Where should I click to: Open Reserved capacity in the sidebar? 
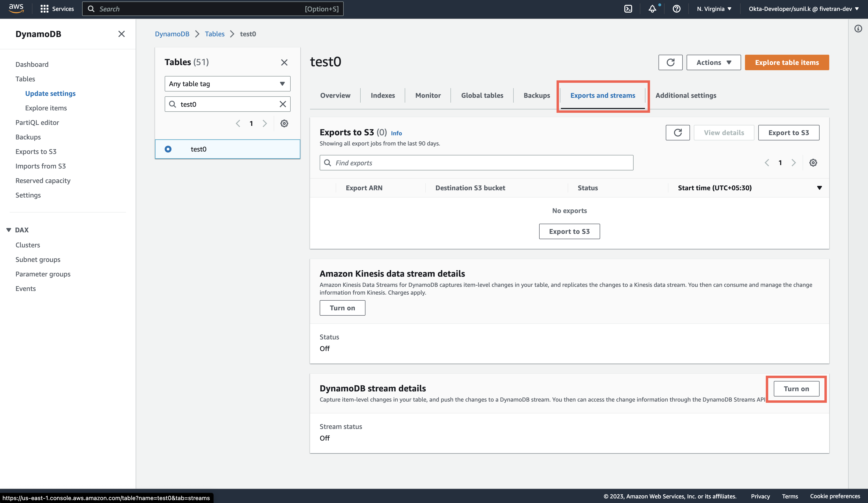43,180
